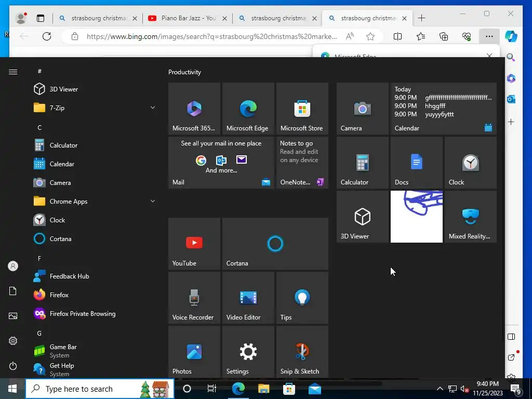Open Settings gear in Start sidebar
Image resolution: width=532 pixels, height=399 pixels.
tap(13, 341)
